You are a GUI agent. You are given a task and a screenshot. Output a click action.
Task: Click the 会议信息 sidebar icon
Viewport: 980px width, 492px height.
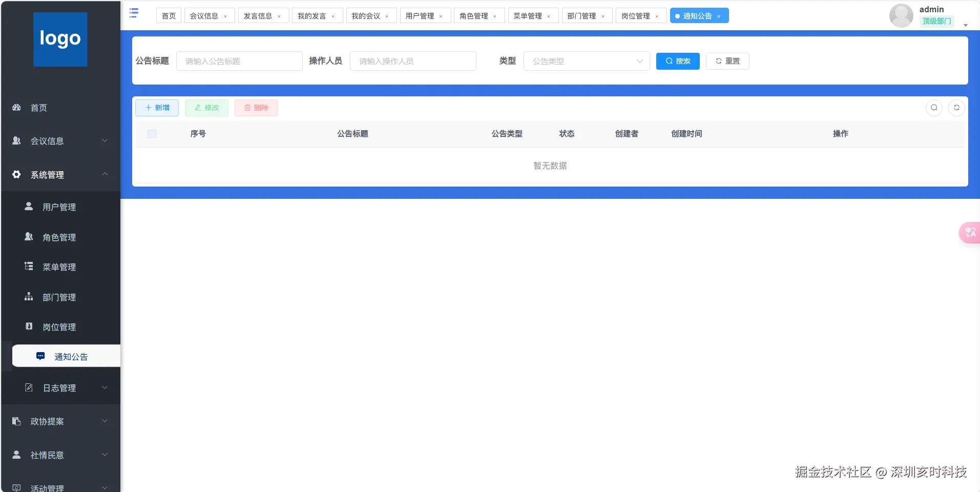coord(16,141)
